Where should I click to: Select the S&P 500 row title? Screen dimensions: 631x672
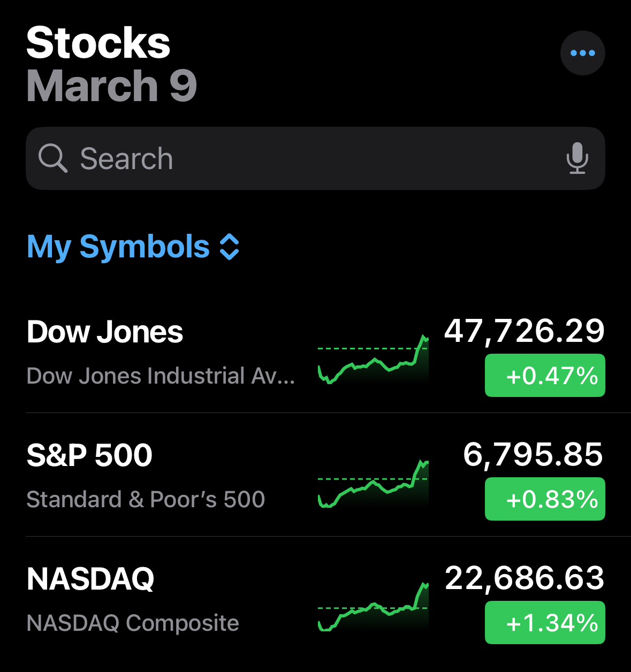pos(89,455)
